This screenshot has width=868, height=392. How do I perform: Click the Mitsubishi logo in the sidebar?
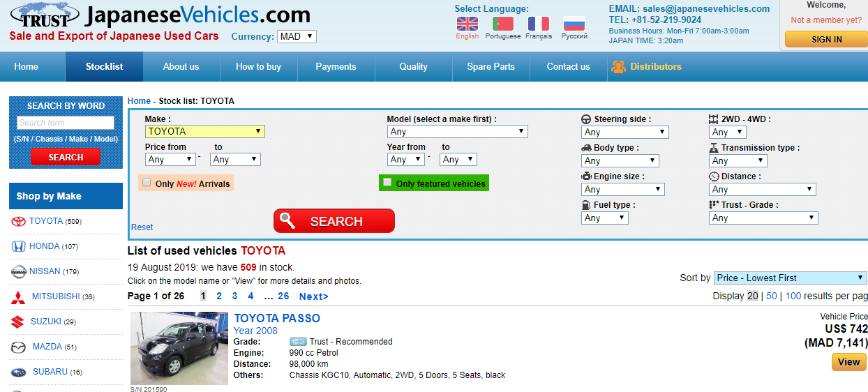18,297
